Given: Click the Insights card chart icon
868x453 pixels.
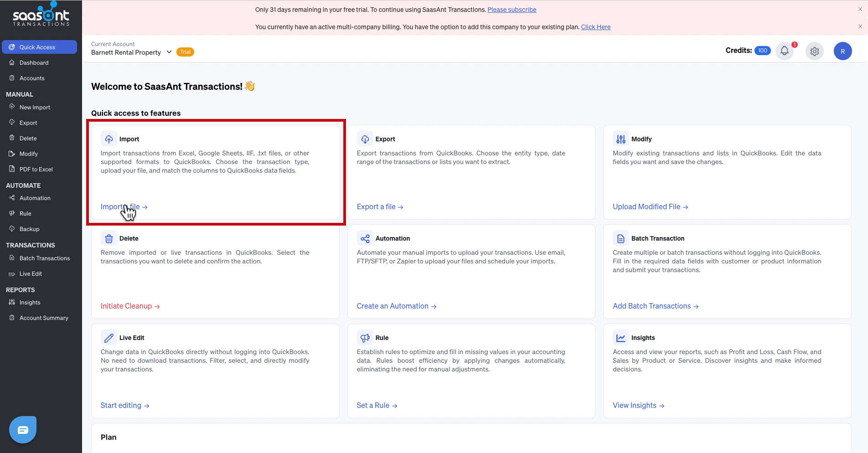Looking at the screenshot, I should click(620, 338).
